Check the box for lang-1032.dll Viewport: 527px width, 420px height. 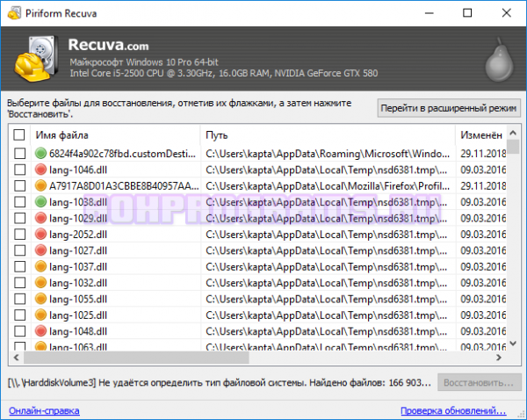coord(20,282)
